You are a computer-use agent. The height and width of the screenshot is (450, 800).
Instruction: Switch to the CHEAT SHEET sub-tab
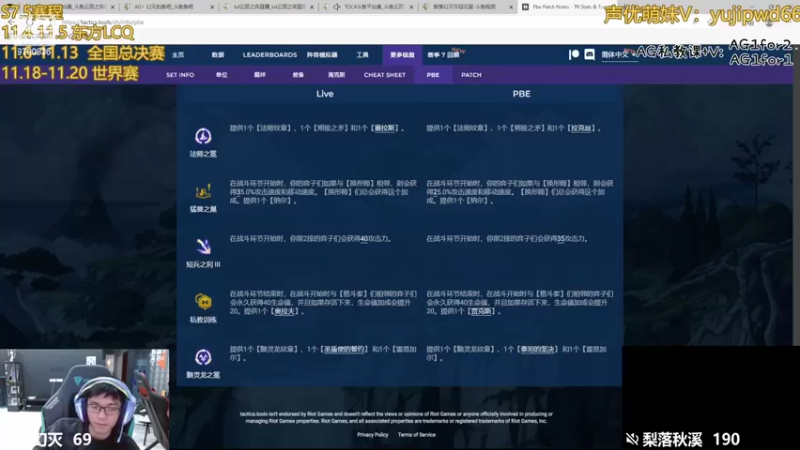point(385,75)
